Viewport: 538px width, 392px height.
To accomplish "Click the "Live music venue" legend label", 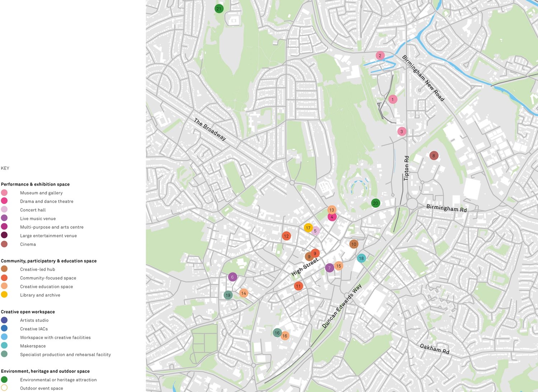I will click(x=38, y=219).
